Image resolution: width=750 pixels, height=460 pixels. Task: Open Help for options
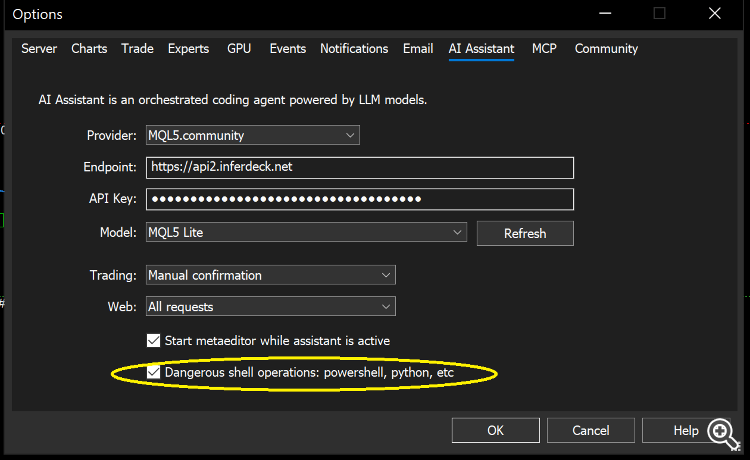(x=686, y=430)
